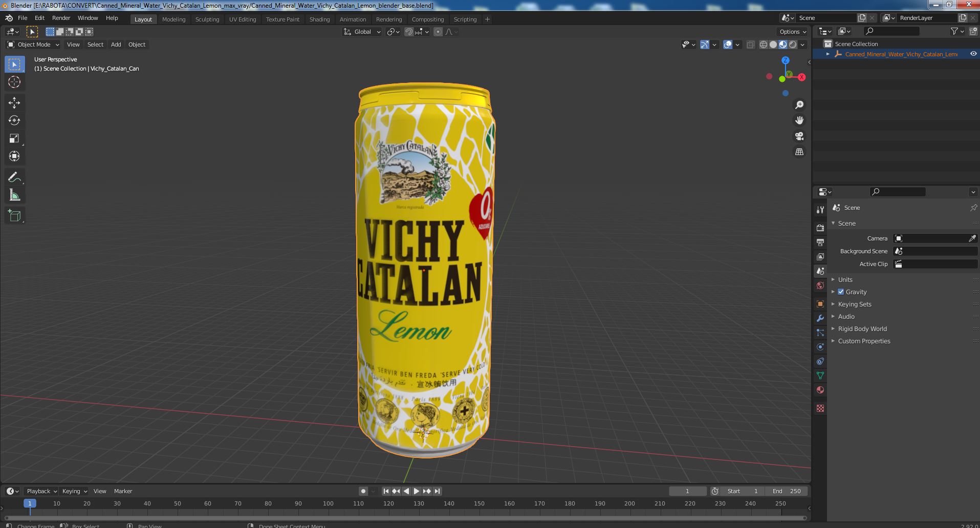Open the World properties tab
The image size is (980, 528).
pyautogui.click(x=820, y=285)
